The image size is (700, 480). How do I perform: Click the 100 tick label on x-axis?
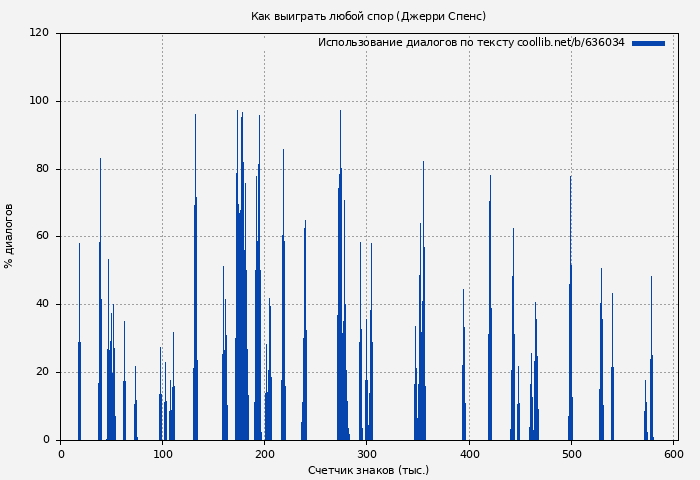pyautogui.click(x=163, y=453)
